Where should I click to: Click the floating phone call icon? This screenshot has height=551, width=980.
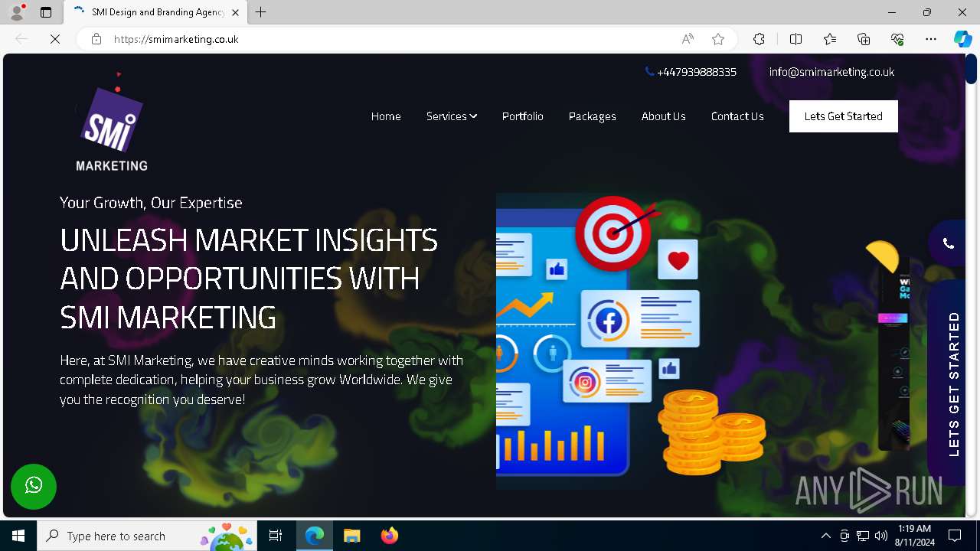point(948,243)
